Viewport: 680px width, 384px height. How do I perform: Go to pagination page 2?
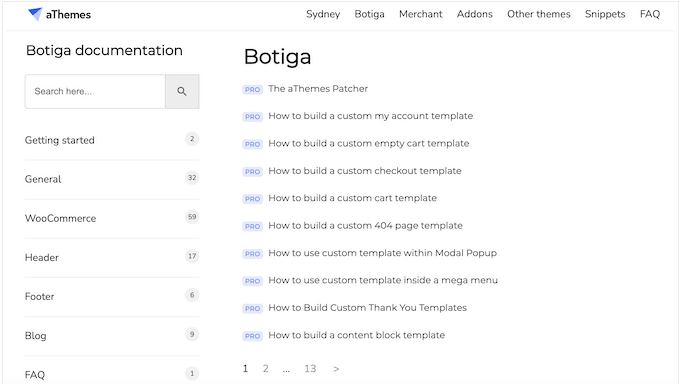coord(265,369)
